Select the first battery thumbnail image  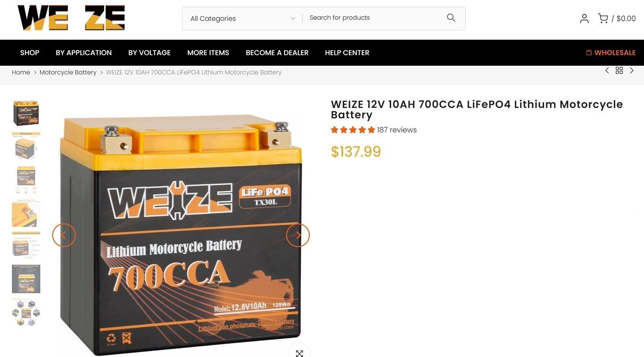click(26, 113)
